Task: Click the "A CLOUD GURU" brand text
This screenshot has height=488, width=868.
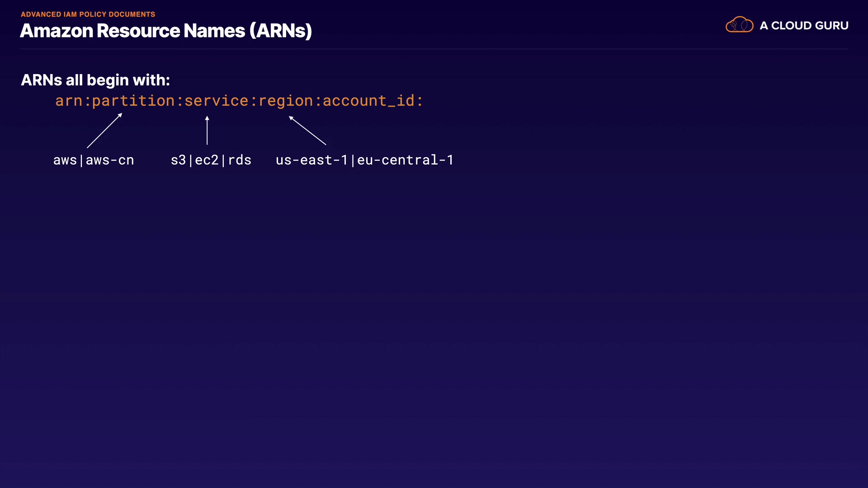Action: (804, 26)
